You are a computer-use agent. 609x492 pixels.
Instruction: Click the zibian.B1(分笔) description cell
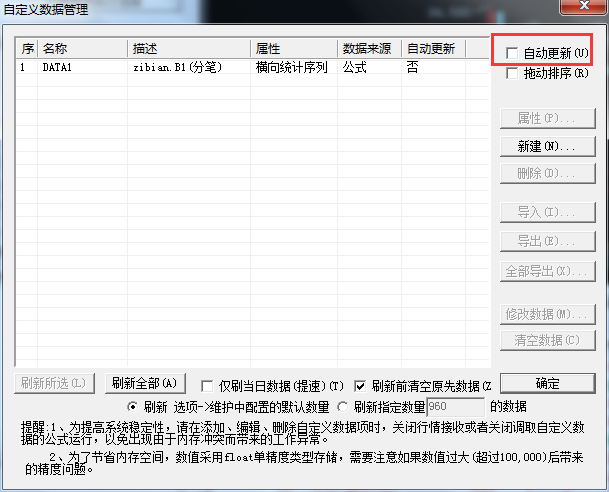click(x=177, y=68)
